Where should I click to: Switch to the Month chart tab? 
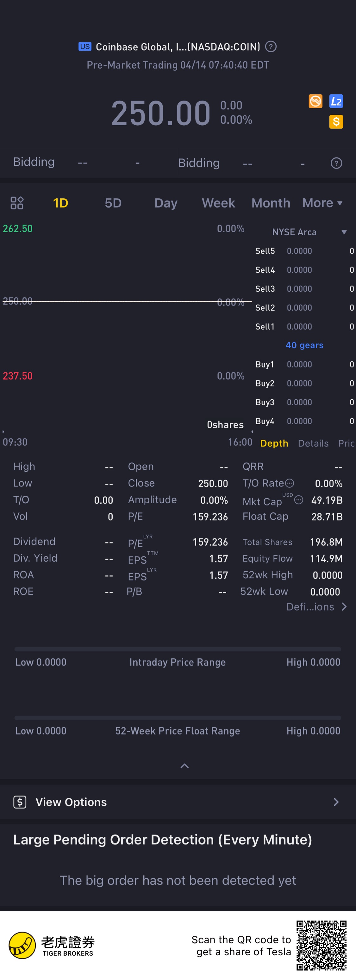point(271,203)
